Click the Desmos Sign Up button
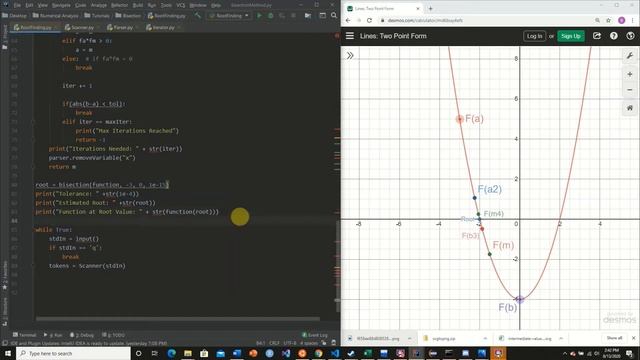This screenshot has height=360, width=640. point(571,36)
